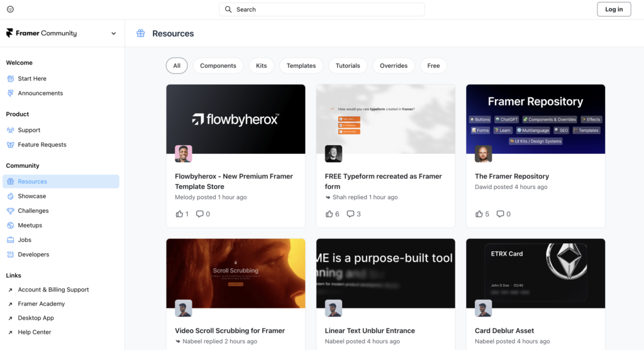Image resolution: width=644 pixels, height=350 pixels.
Task: Open 'Linear Text Unblur Entrance' title
Action: [x=370, y=331]
